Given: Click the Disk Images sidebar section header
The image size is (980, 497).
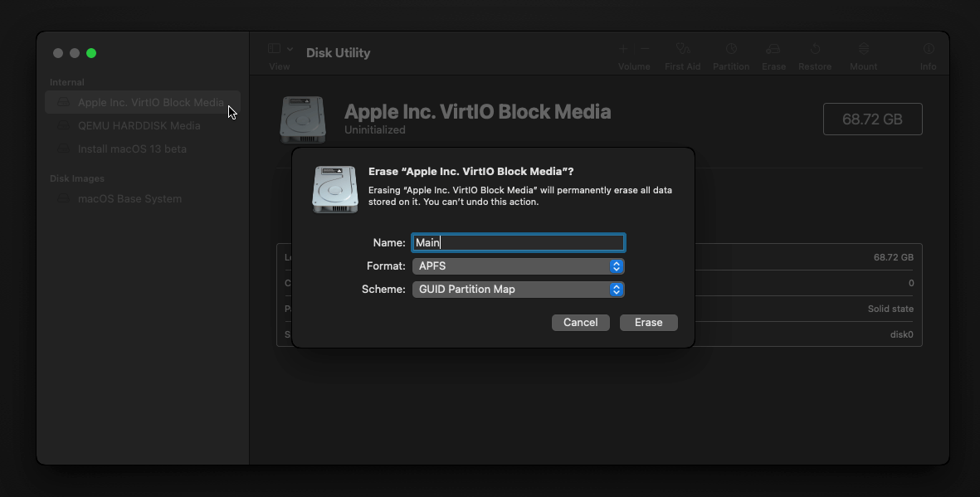Looking at the screenshot, I should [77, 178].
